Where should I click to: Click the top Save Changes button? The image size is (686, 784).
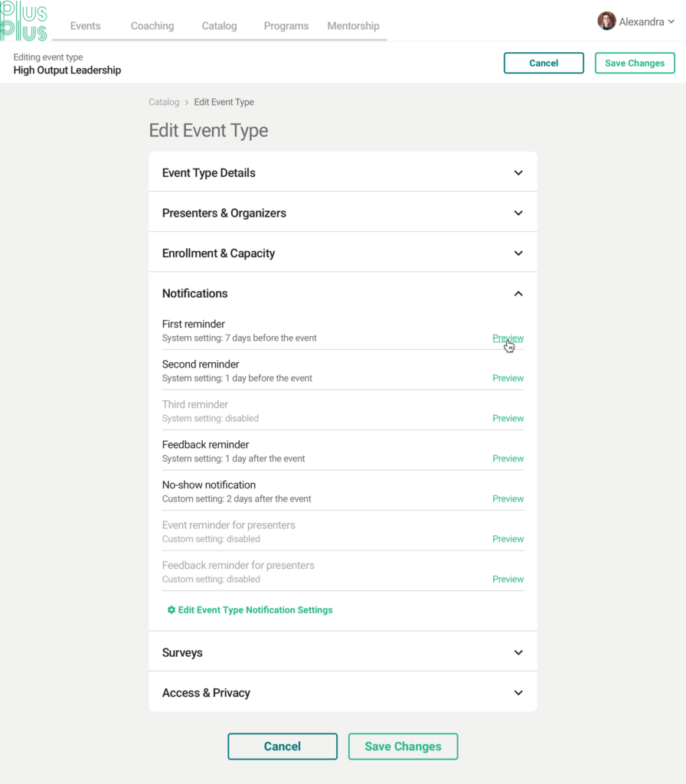pos(635,63)
